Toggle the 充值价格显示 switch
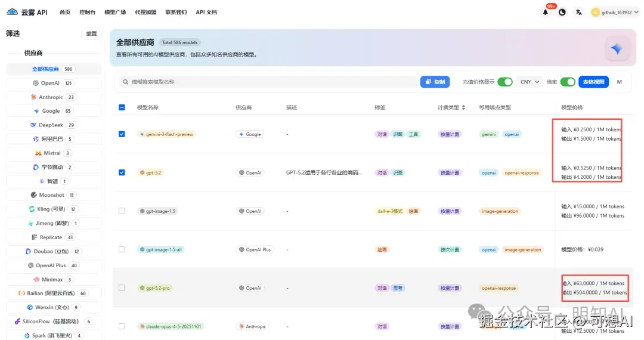 (505, 82)
